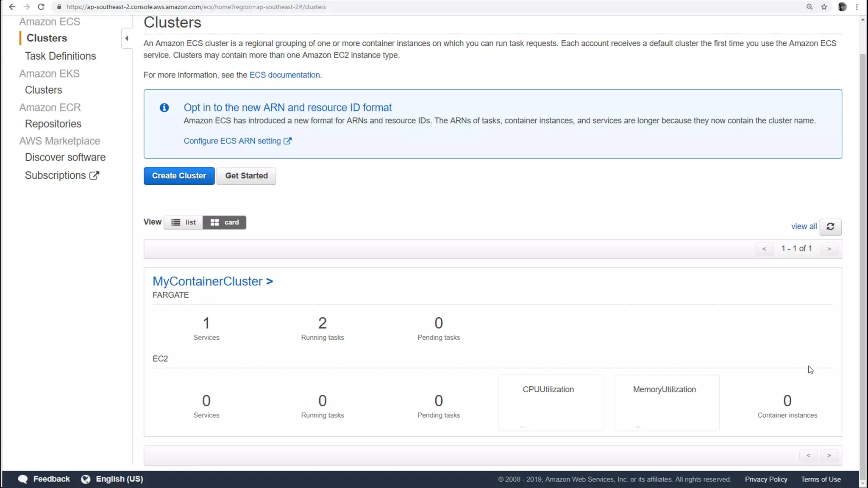Click the browser zoom magnifier icon

tap(809, 7)
